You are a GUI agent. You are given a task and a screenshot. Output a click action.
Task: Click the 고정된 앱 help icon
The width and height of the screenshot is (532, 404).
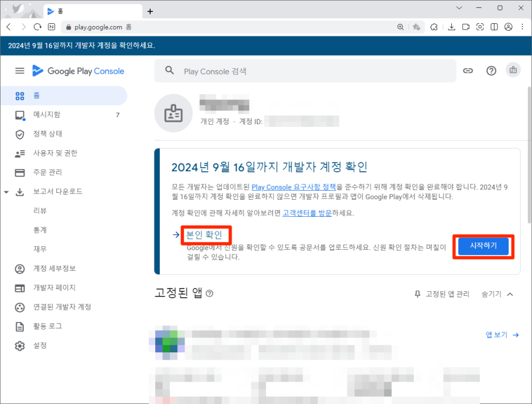pyautogui.click(x=210, y=294)
